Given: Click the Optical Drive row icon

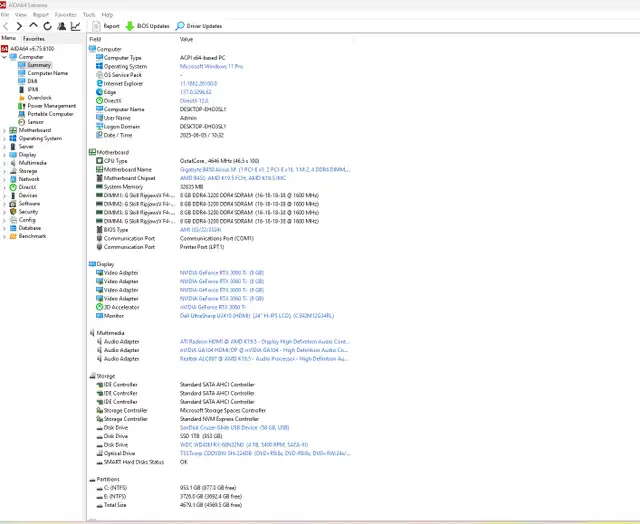Looking at the screenshot, I should click(x=99, y=453).
